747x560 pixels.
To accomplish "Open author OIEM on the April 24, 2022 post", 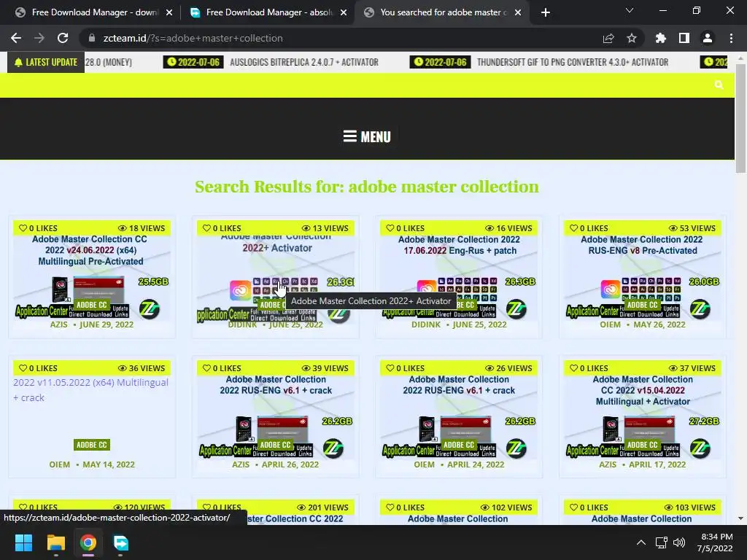I will (x=425, y=464).
